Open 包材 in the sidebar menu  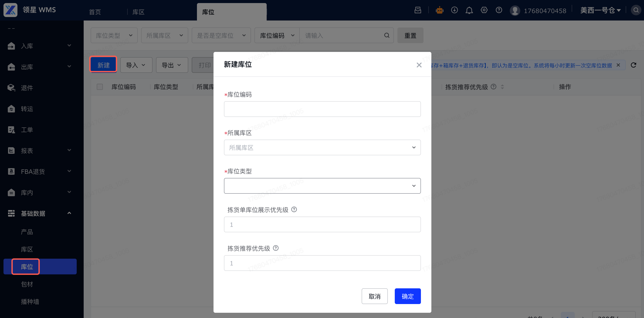[x=27, y=284]
